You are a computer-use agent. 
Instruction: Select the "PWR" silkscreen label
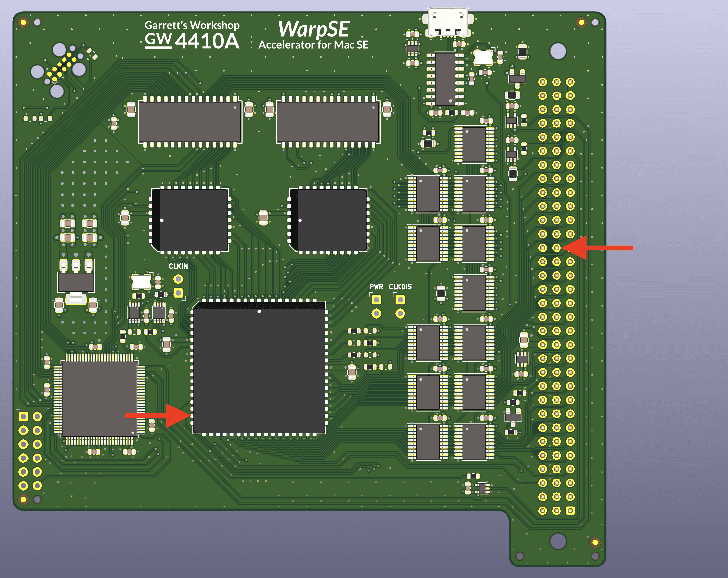(x=376, y=287)
